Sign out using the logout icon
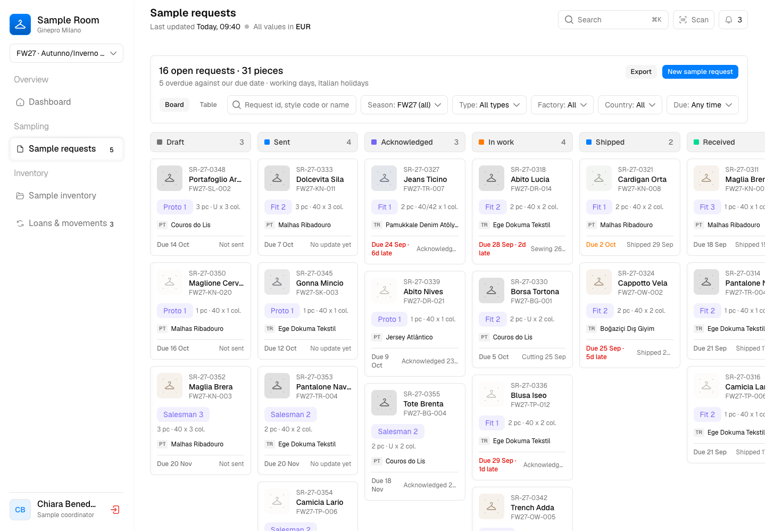Screen dimensions: 766x532 click(x=115, y=510)
